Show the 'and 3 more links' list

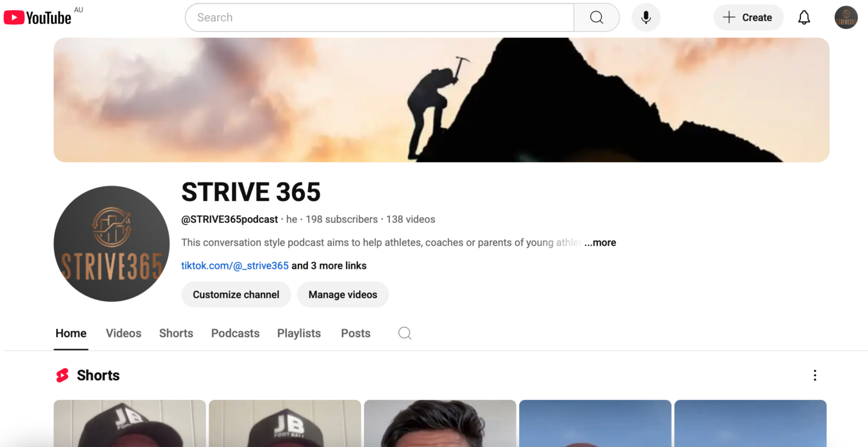coord(329,266)
